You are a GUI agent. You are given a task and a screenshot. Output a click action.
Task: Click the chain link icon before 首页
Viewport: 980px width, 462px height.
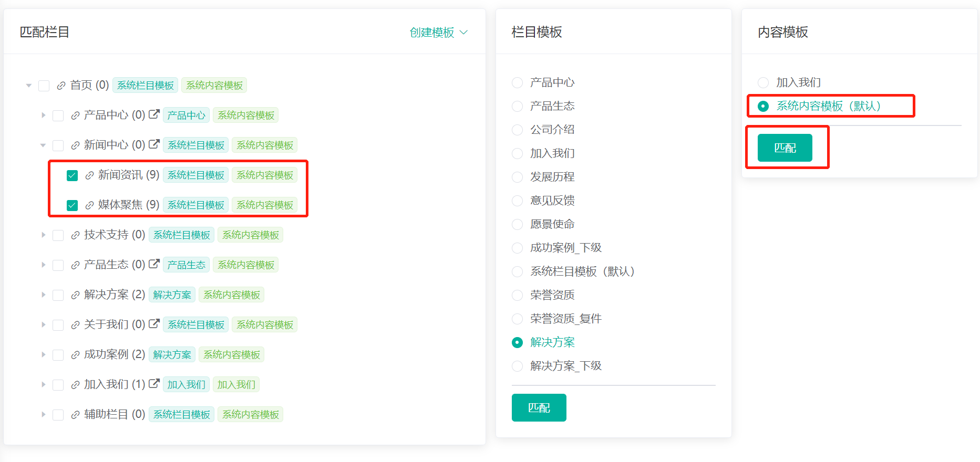[61, 86]
